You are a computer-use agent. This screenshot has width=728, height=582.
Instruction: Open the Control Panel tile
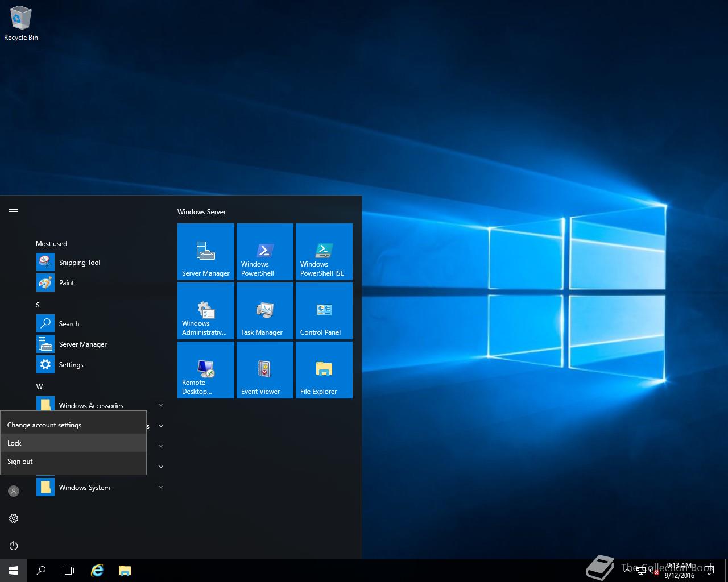click(324, 311)
